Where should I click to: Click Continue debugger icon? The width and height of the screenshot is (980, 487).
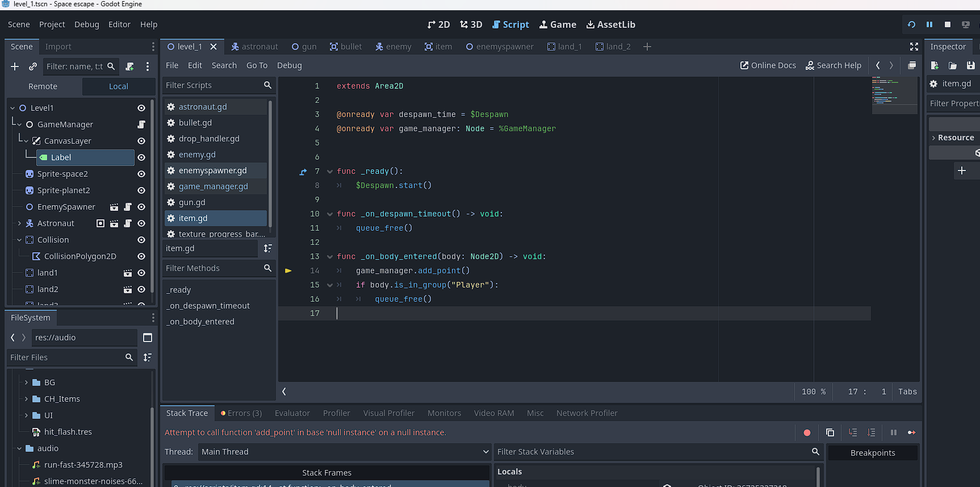click(911, 432)
